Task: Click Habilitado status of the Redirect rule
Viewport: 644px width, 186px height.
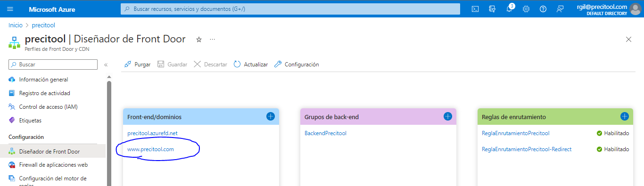Action: coord(613,149)
